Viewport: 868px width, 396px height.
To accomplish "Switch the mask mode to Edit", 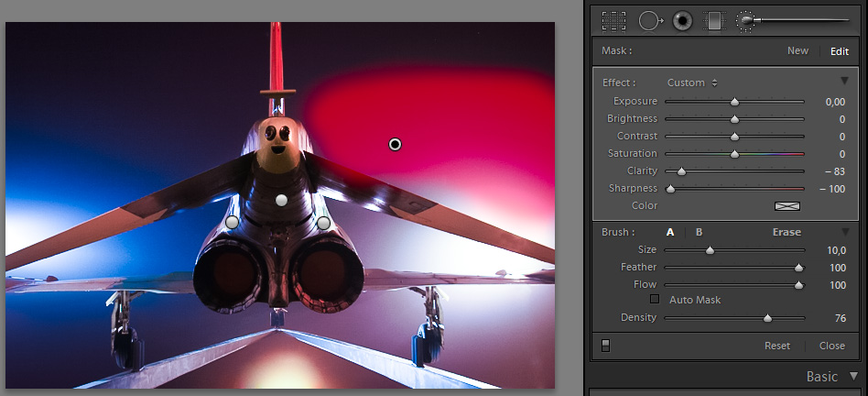I will pos(840,51).
